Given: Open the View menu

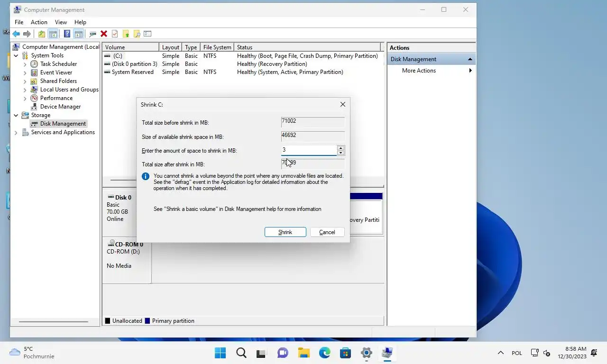Looking at the screenshot, I should [x=61, y=22].
